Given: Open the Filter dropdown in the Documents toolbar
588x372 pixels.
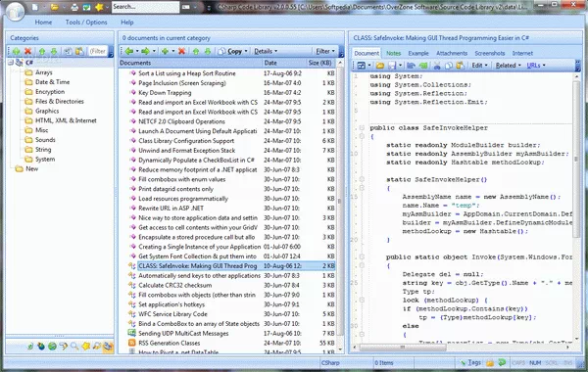Looking at the screenshot, I should 325,51.
